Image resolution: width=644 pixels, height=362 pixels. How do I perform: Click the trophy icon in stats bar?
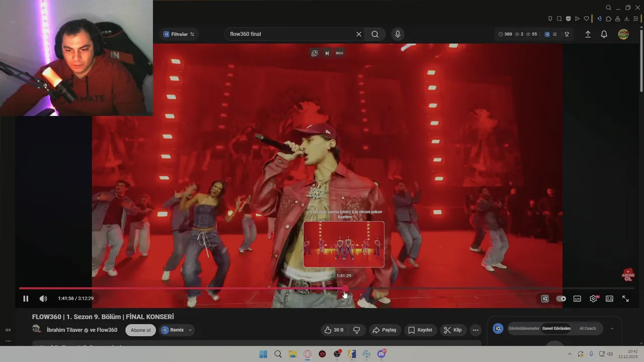pos(567,34)
